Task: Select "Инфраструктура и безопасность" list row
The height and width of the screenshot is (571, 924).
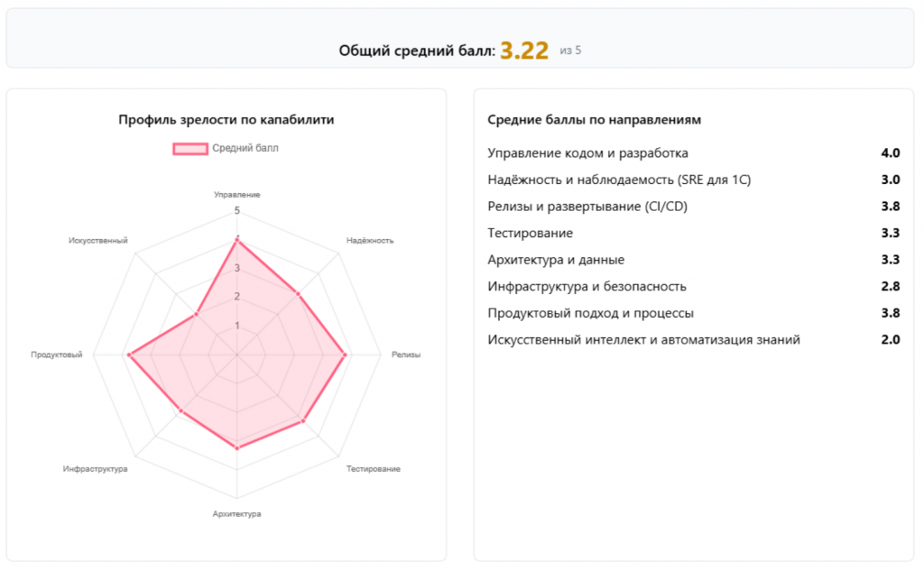Action: click(x=587, y=287)
